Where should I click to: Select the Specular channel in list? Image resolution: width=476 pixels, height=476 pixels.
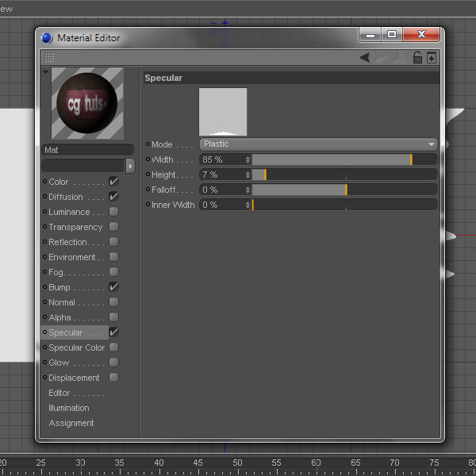(66, 332)
